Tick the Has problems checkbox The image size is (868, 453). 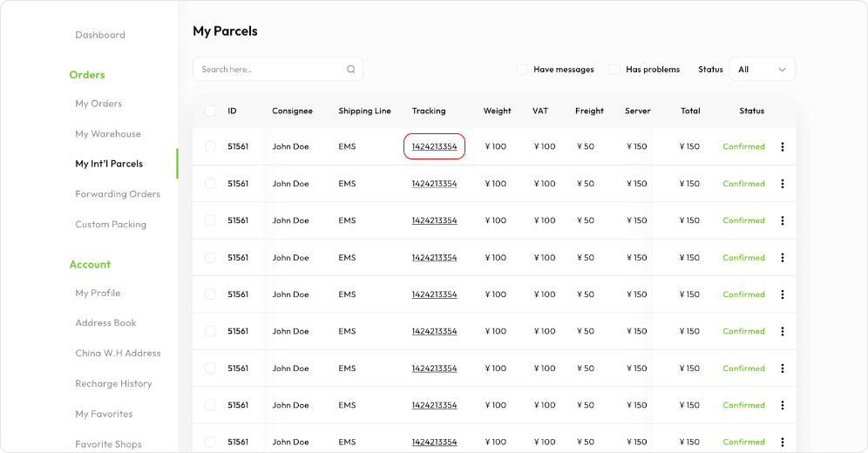point(614,69)
